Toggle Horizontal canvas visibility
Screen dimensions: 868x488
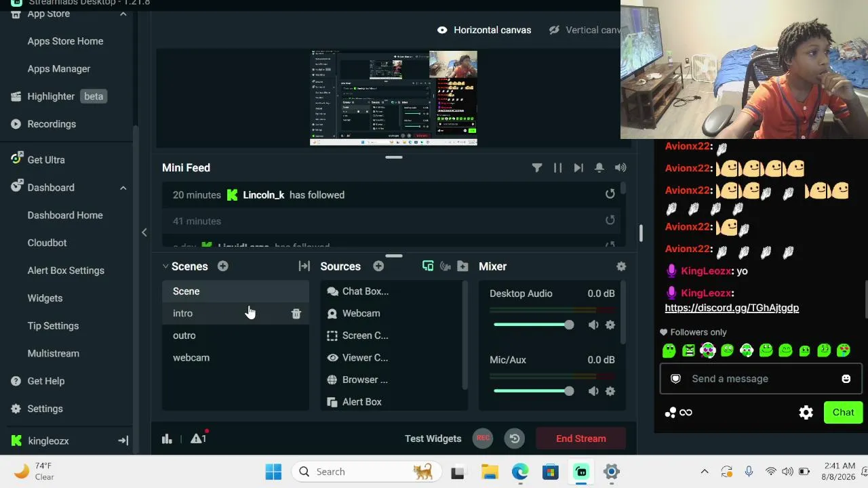click(442, 30)
